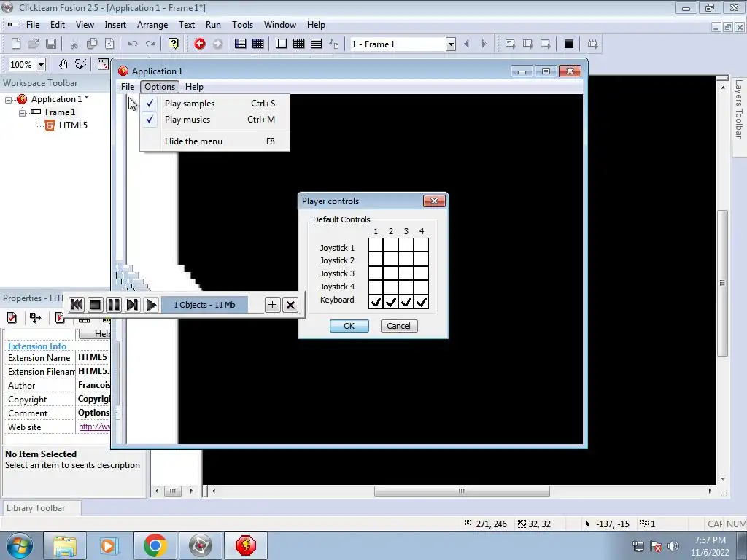Open Options menu in Application 1 window
747x560 pixels.
(x=160, y=87)
